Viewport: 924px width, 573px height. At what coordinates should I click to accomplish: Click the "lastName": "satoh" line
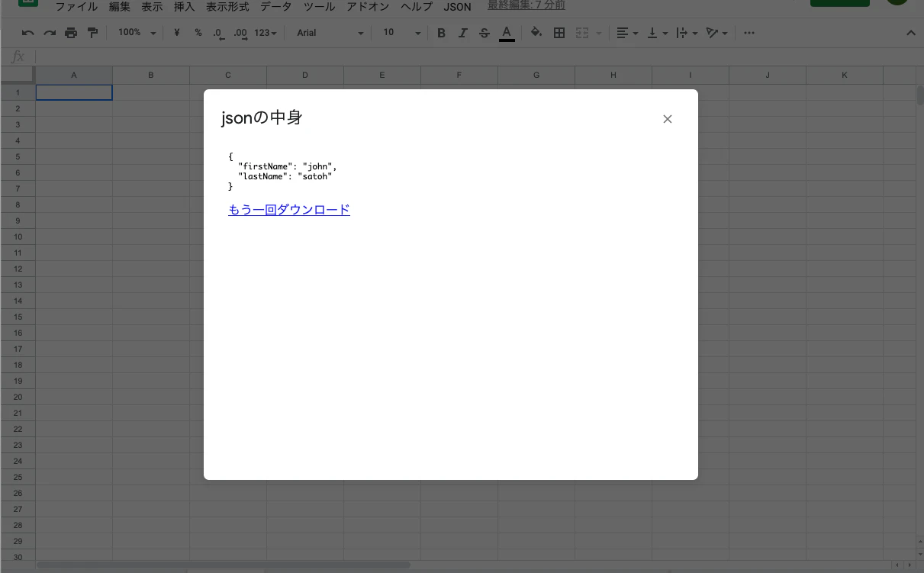[285, 176]
